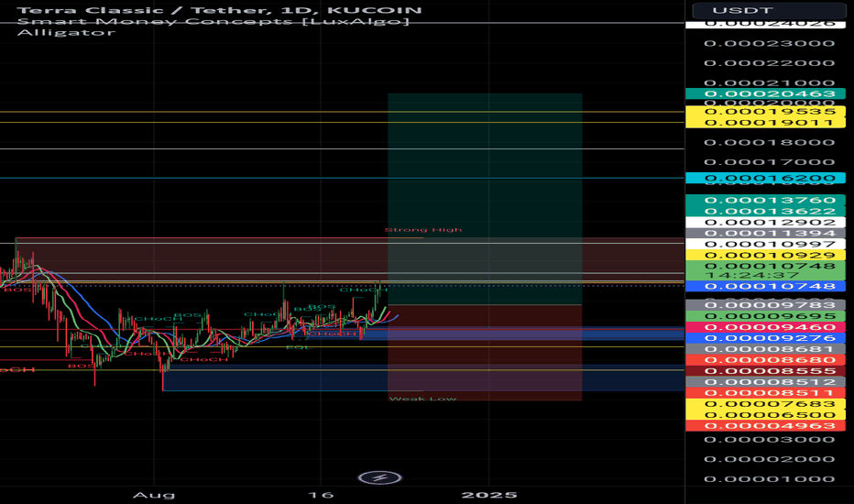Click the 0.00017000 price scale value
The image size is (854, 504).
click(x=769, y=162)
